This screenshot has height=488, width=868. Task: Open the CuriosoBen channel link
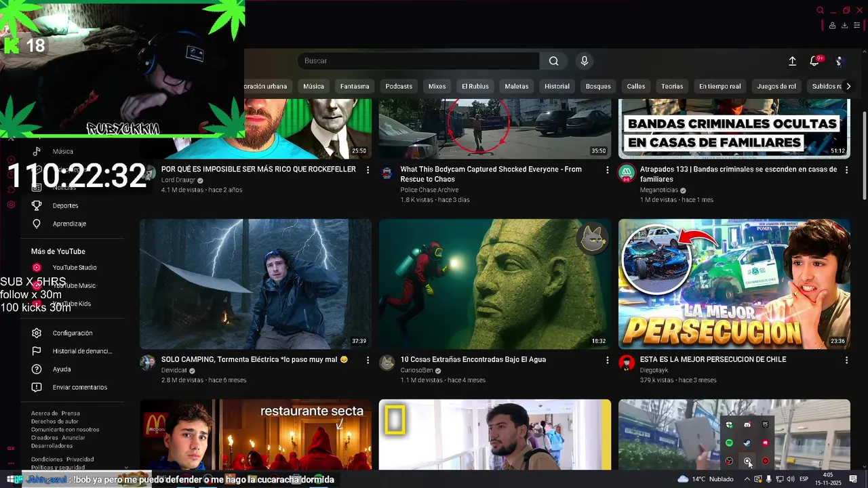coord(416,371)
